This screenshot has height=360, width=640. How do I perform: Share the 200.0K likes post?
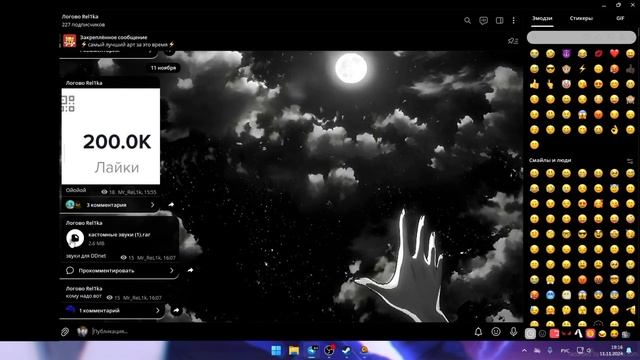171,204
